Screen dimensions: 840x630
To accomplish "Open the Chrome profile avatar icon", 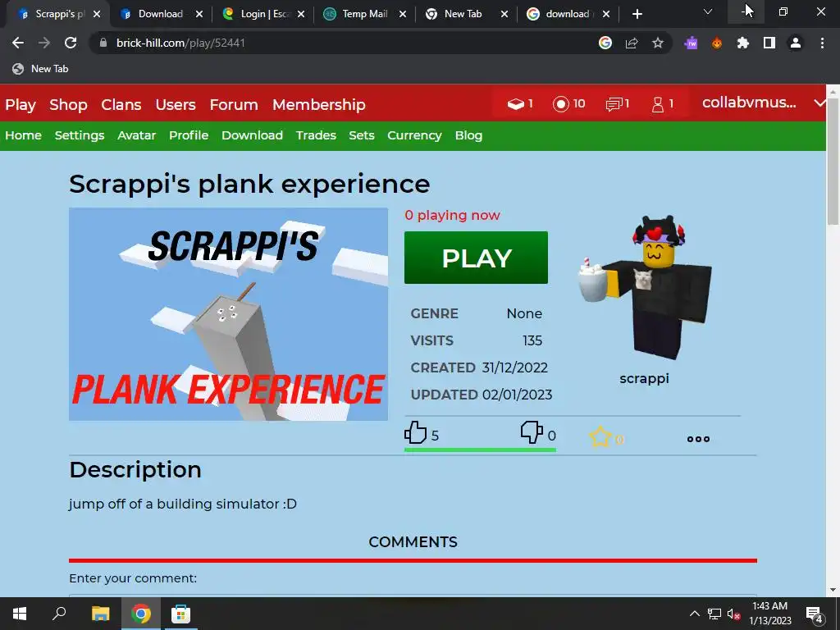I will click(x=796, y=43).
